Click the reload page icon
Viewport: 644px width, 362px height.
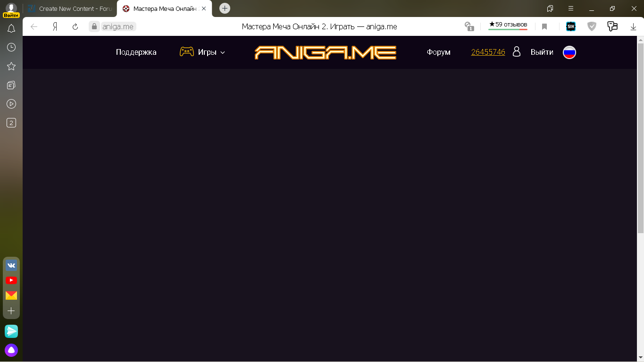pos(75,27)
